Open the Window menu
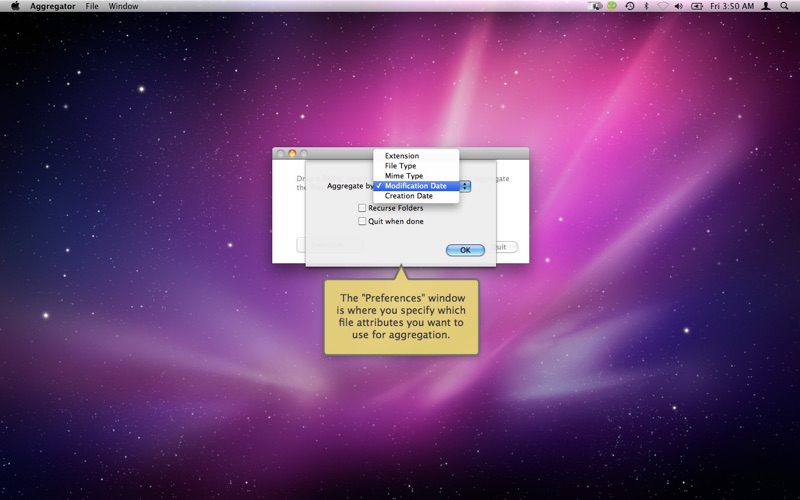The image size is (800, 500). [x=123, y=6]
